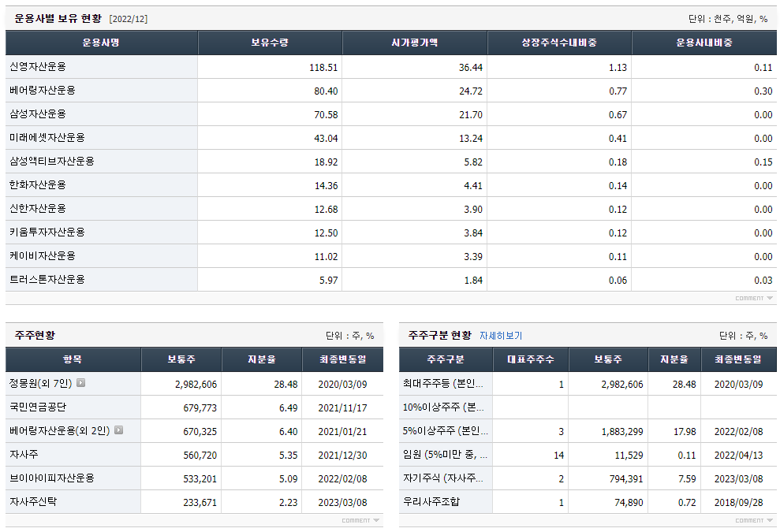Viewport: 780px width, 532px height.
Task: Click the change date 2021/11/17
Action: pyautogui.click(x=343, y=408)
